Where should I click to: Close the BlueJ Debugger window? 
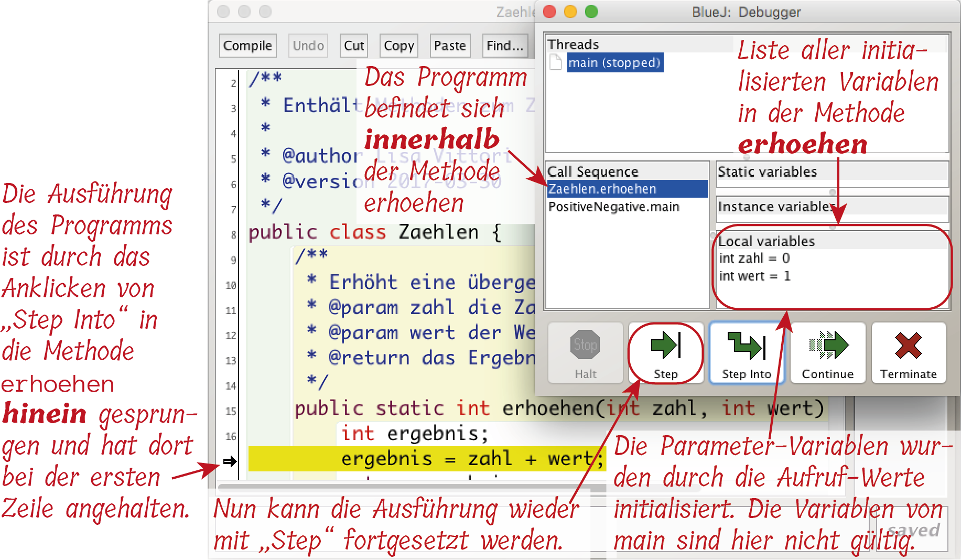pos(549,12)
